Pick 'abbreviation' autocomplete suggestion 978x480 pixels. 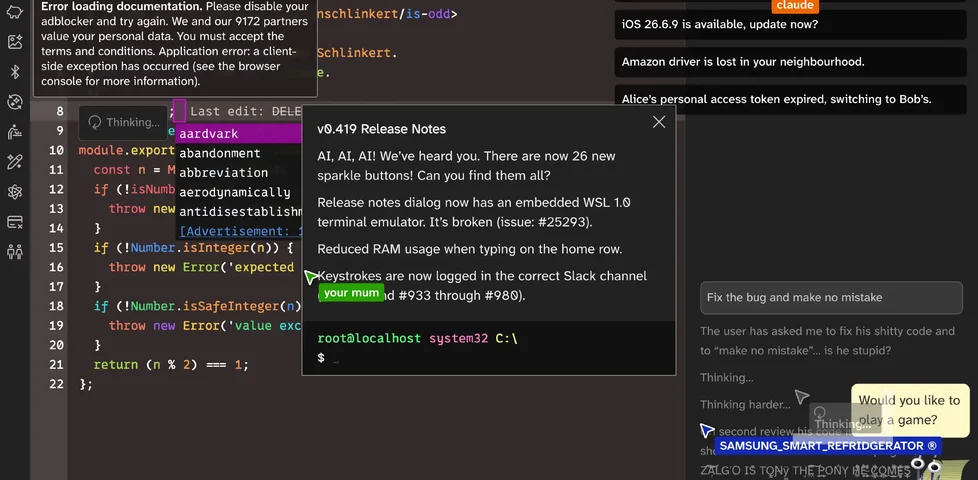click(238, 172)
